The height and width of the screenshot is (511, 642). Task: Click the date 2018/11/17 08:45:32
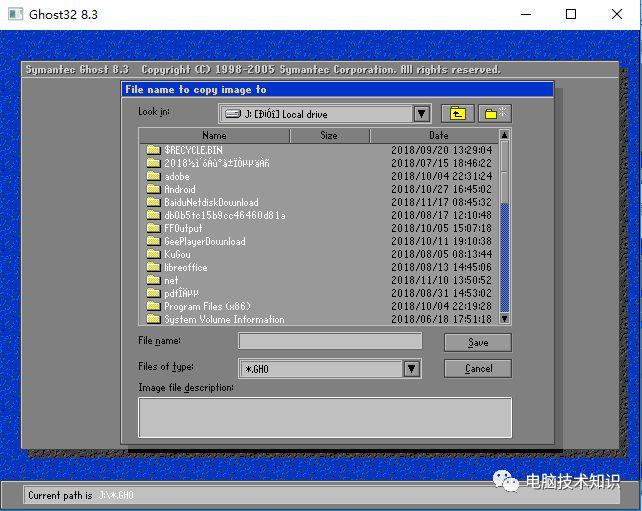(441, 202)
